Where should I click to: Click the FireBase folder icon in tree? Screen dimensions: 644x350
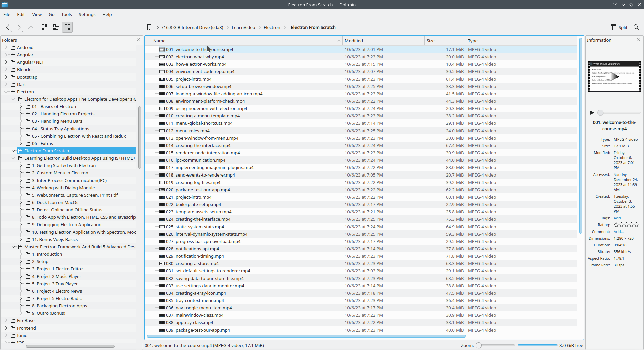pyautogui.click(x=13, y=321)
